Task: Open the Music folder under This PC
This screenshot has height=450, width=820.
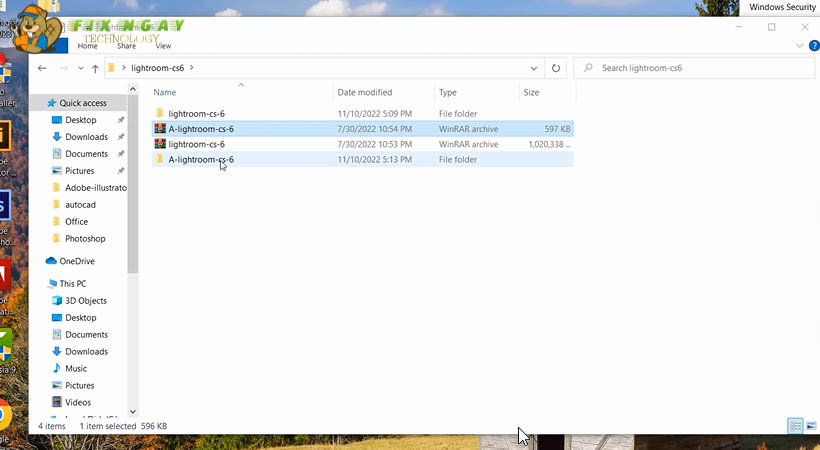Action: 76,368
